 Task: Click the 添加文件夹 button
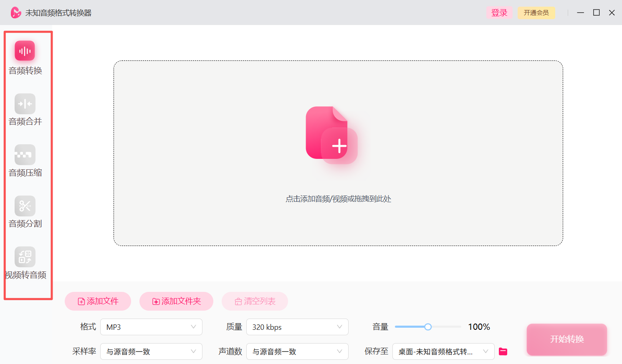[x=176, y=301]
